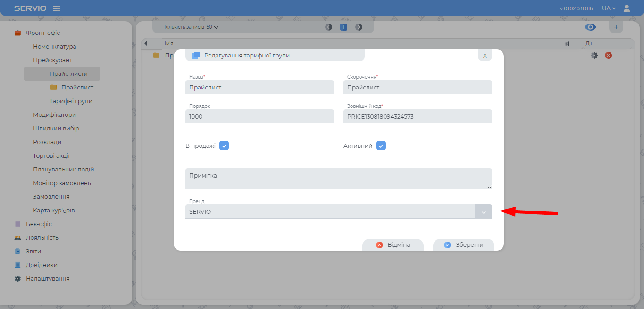This screenshot has height=309, width=644.
Task: Open the "Кількість записів 50" dropdown
Action: 192,27
